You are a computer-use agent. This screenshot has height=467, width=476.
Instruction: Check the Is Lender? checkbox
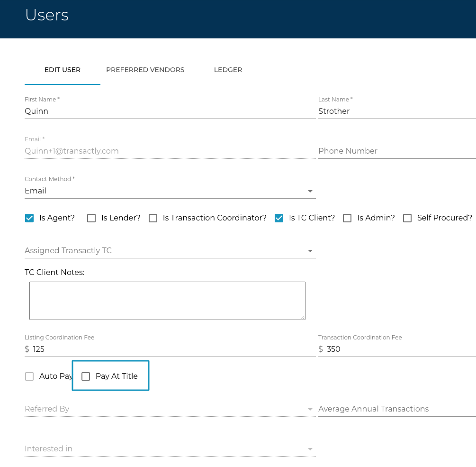[x=92, y=218]
